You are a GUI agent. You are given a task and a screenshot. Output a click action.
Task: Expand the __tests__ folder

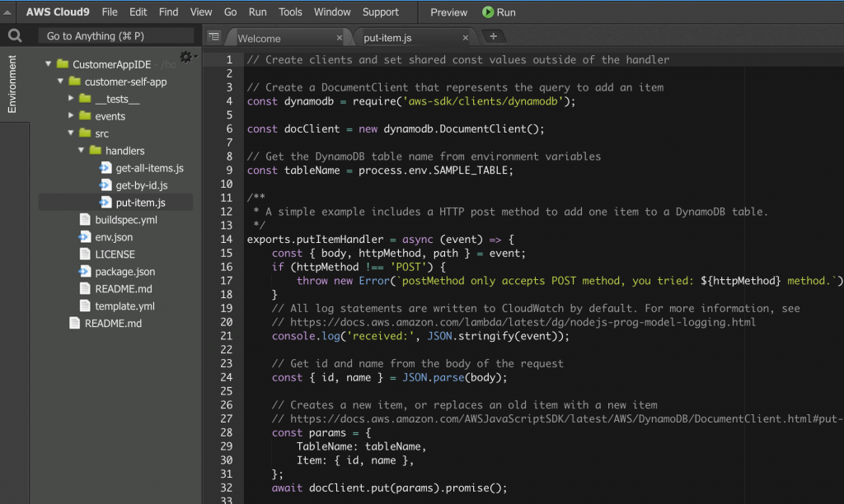point(72,99)
